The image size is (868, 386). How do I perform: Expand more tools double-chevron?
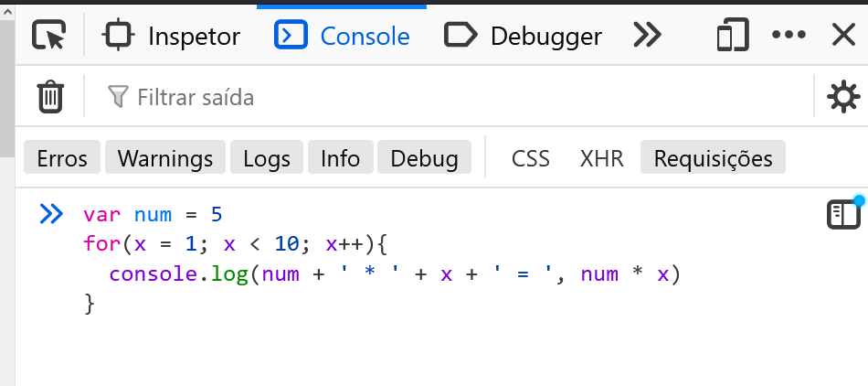click(x=647, y=36)
